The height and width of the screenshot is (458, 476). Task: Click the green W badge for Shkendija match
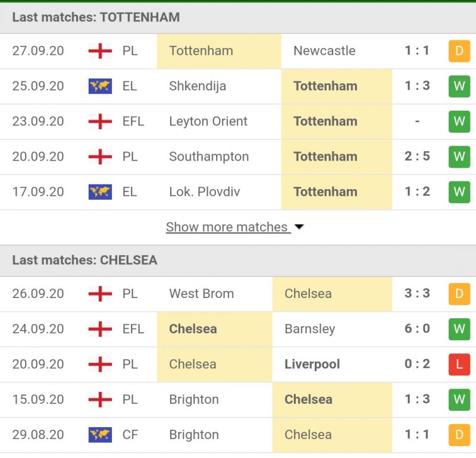point(459,86)
